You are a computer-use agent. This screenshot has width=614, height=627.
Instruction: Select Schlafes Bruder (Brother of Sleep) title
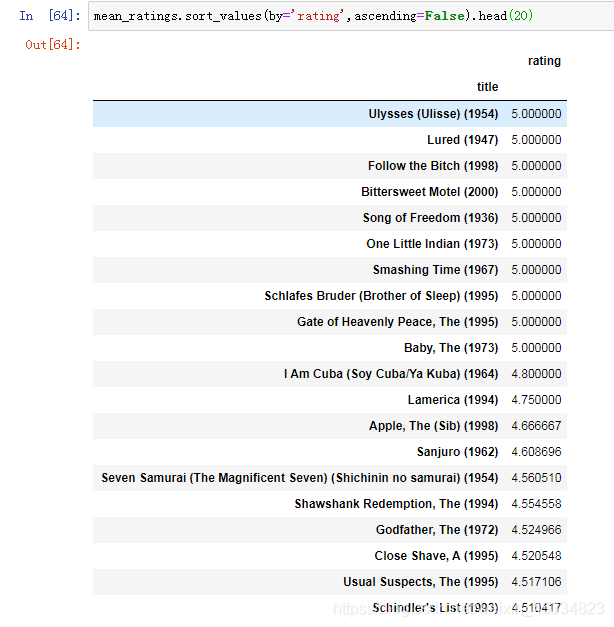point(381,296)
